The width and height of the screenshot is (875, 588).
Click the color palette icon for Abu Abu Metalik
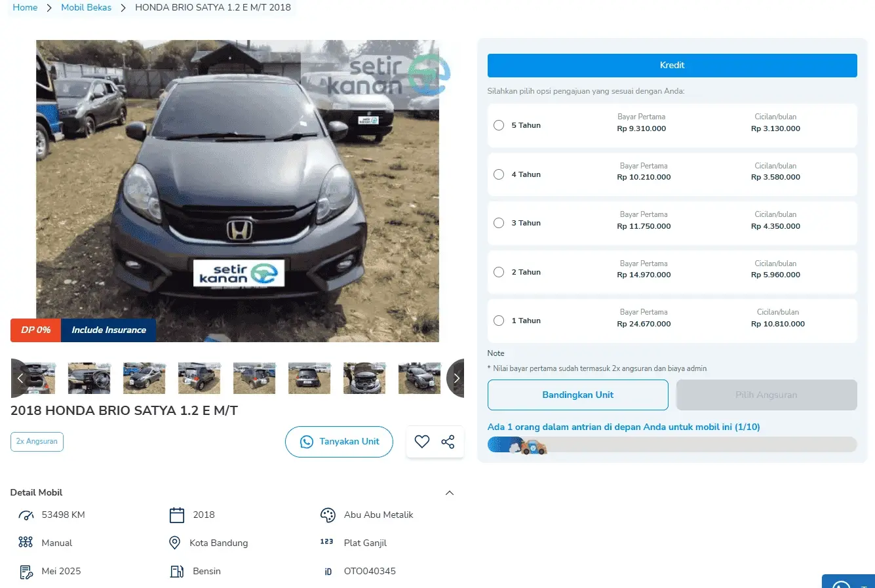coord(328,515)
